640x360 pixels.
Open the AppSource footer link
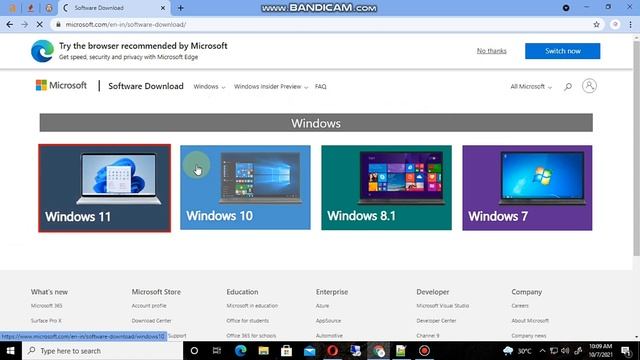pyautogui.click(x=328, y=321)
